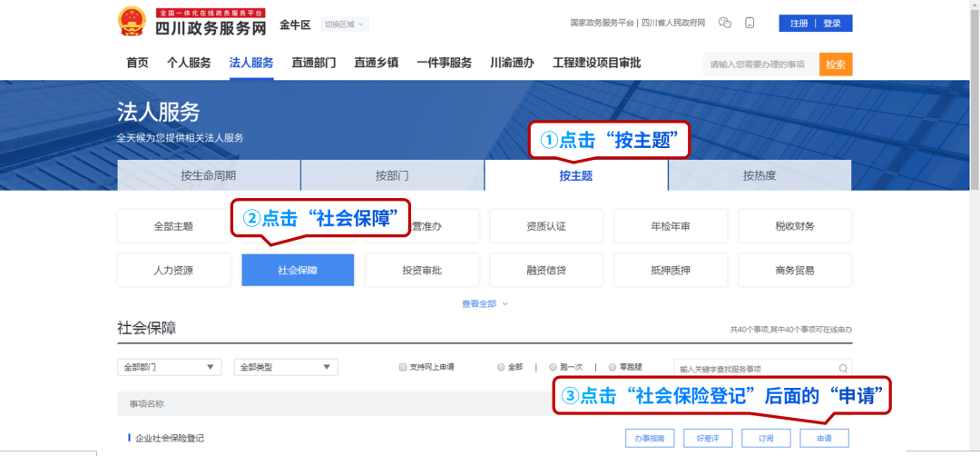Click the 注册 register link

799,23
